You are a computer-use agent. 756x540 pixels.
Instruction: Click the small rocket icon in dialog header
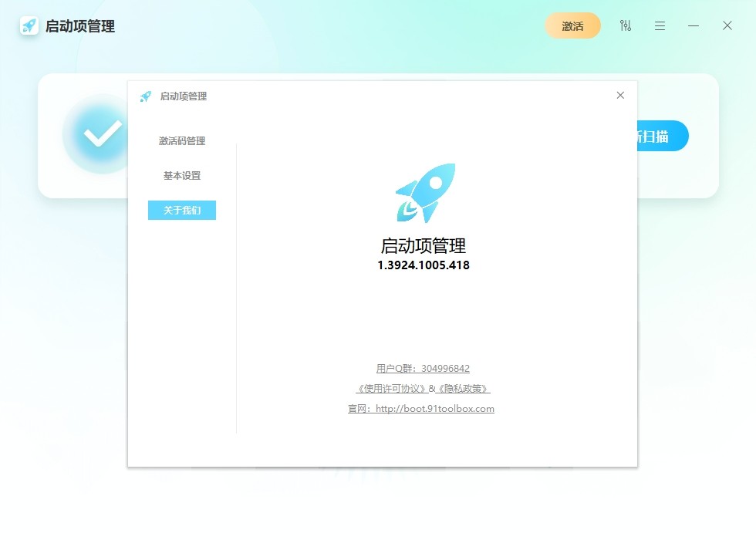pyautogui.click(x=146, y=96)
